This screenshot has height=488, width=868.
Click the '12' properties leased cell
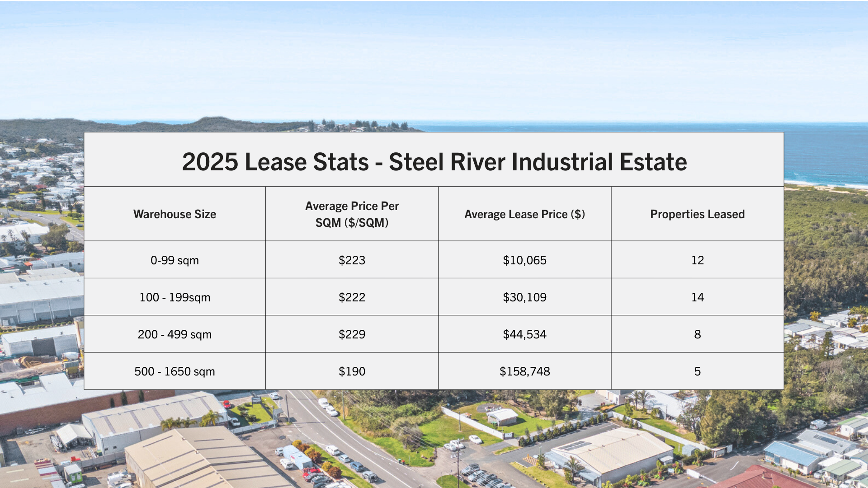(x=697, y=260)
